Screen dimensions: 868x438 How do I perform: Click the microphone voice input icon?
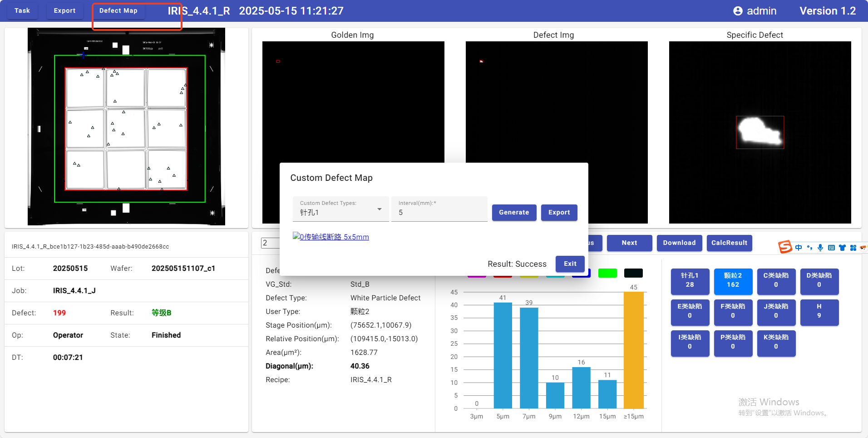820,248
